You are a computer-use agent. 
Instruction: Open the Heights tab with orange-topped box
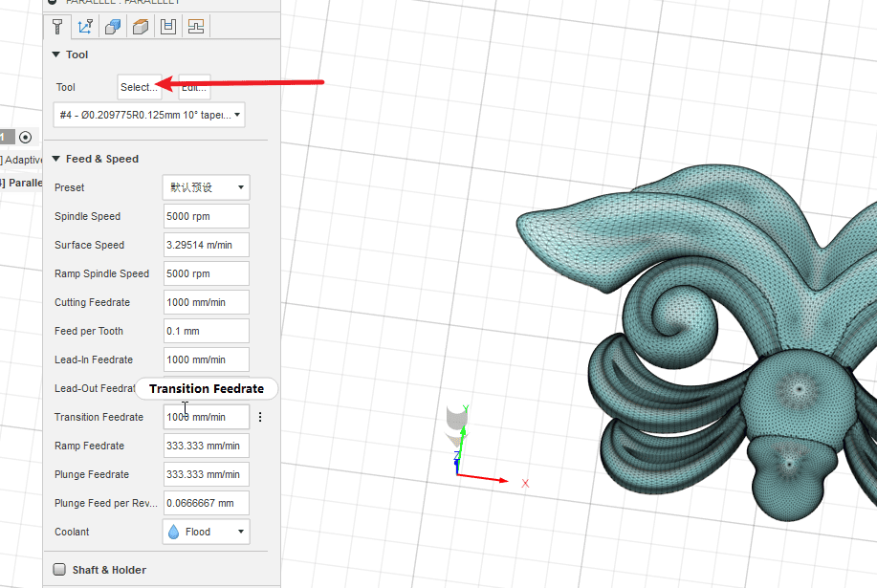point(141,27)
